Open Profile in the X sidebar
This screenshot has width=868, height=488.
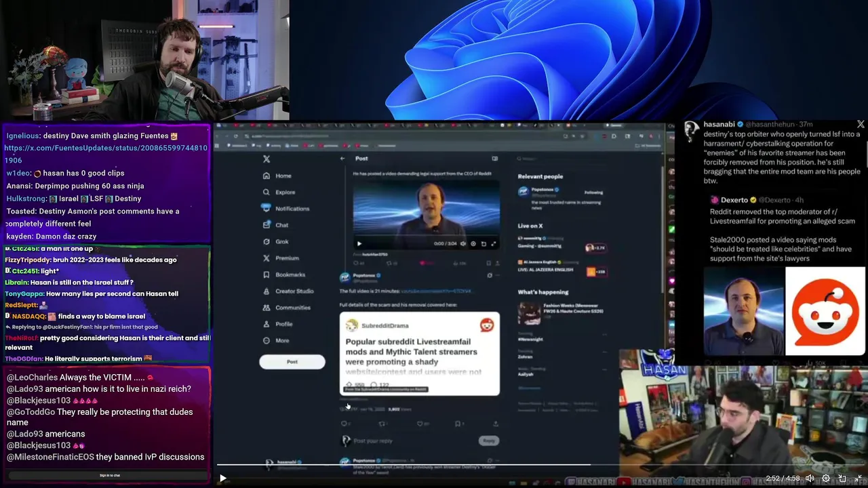tap(277, 324)
